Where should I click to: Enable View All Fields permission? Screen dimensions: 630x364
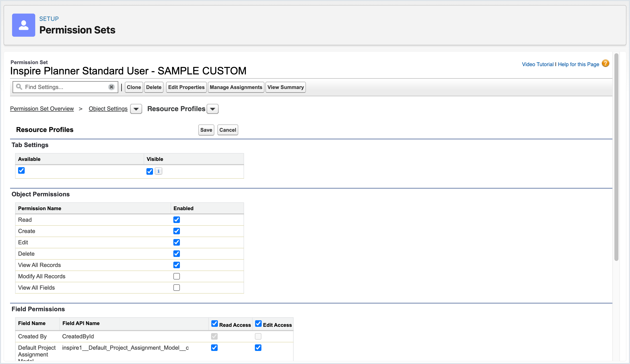(177, 288)
